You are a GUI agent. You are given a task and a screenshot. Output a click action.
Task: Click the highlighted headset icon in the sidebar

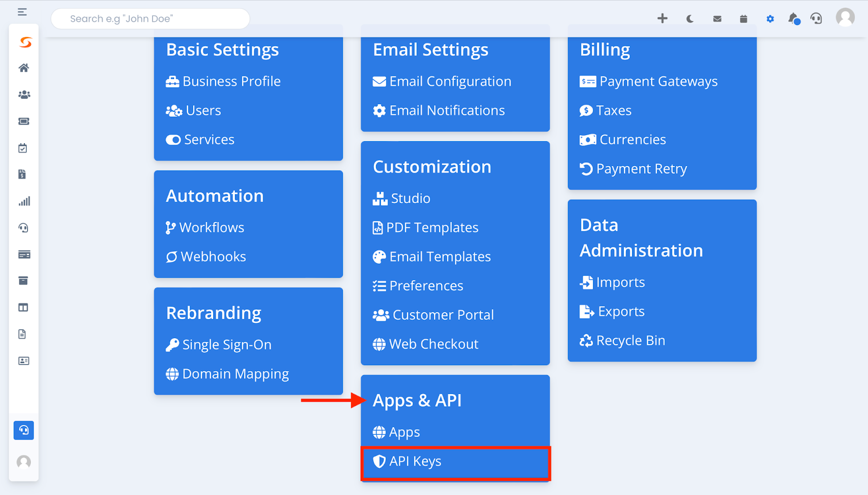coord(23,430)
